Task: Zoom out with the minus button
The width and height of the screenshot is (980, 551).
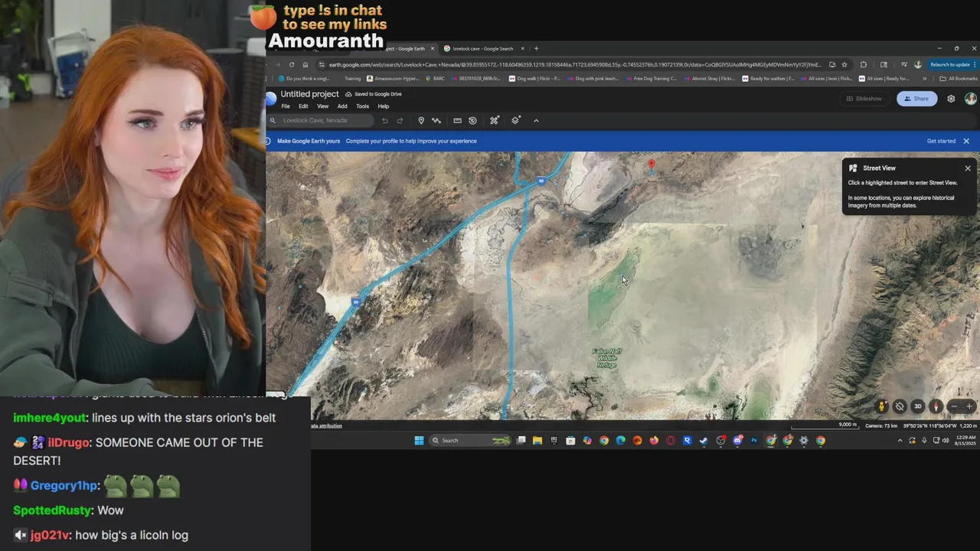Action: pyautogui.click(x=954, y=406)
